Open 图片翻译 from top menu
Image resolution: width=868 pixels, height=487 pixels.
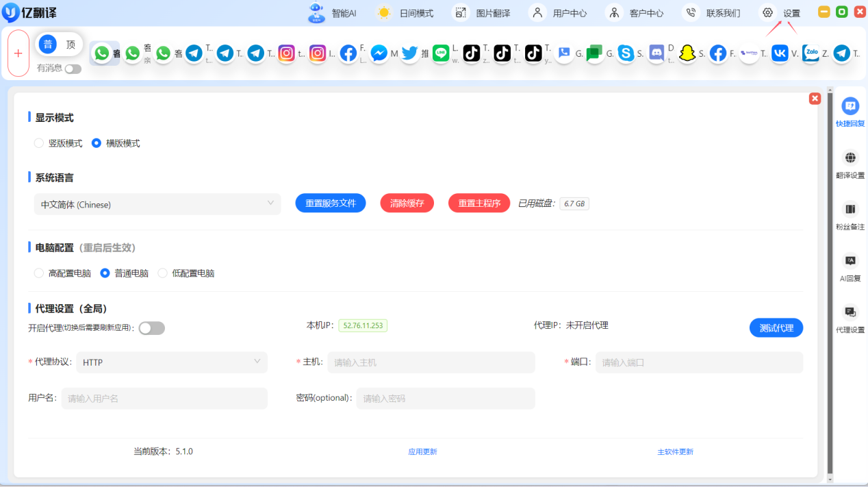coord(483,12)
